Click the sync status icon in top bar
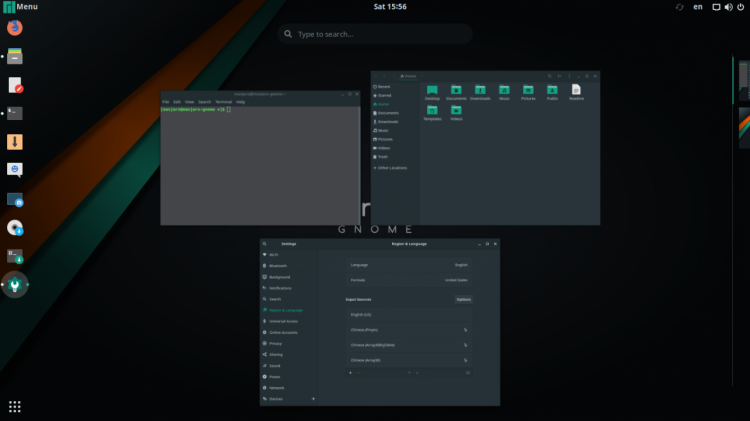 click(679, 7)
